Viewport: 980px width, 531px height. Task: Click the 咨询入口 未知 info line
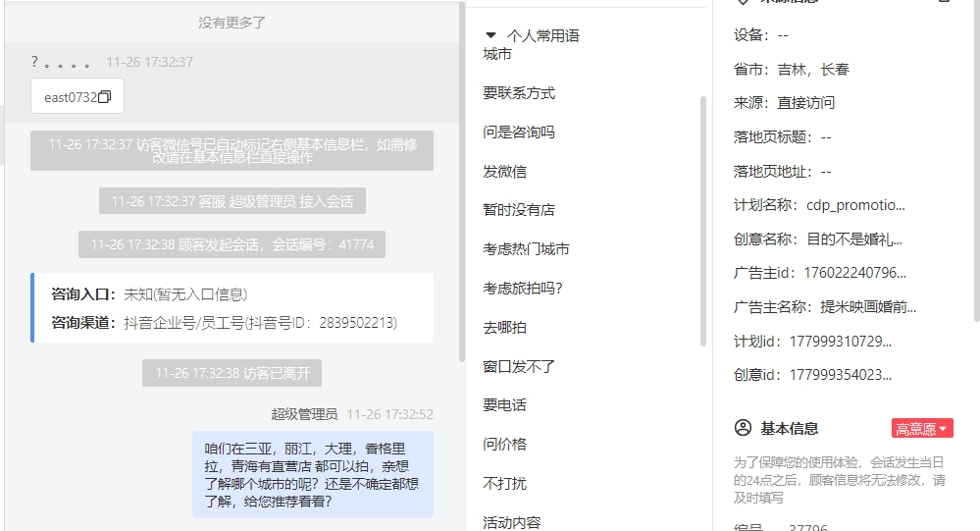(149, 293)
